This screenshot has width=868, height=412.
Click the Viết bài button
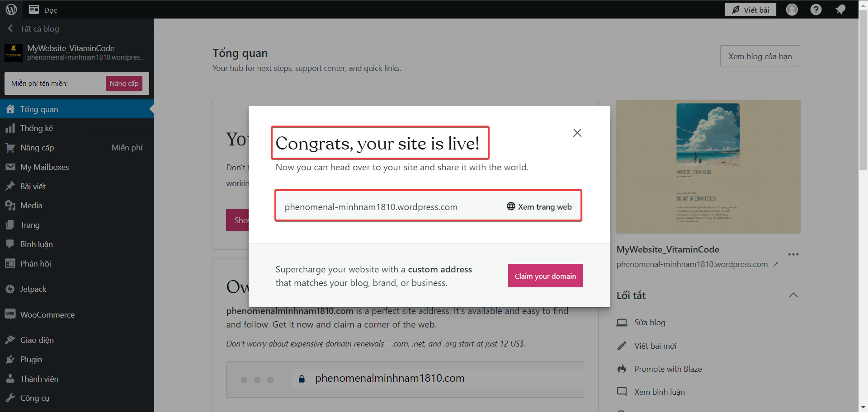tap(750, 9)
